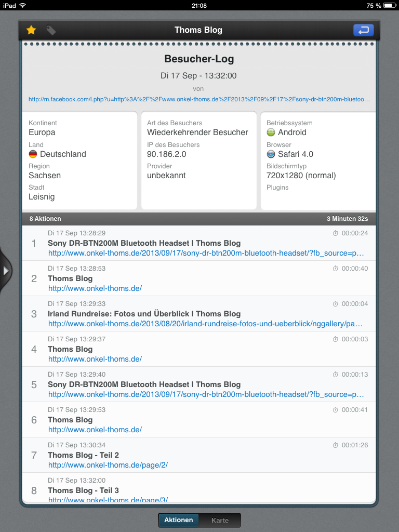Screen dimensions: 399x532
Task: Tap the Germany flag icon
Action: click(x=33, y=154)
